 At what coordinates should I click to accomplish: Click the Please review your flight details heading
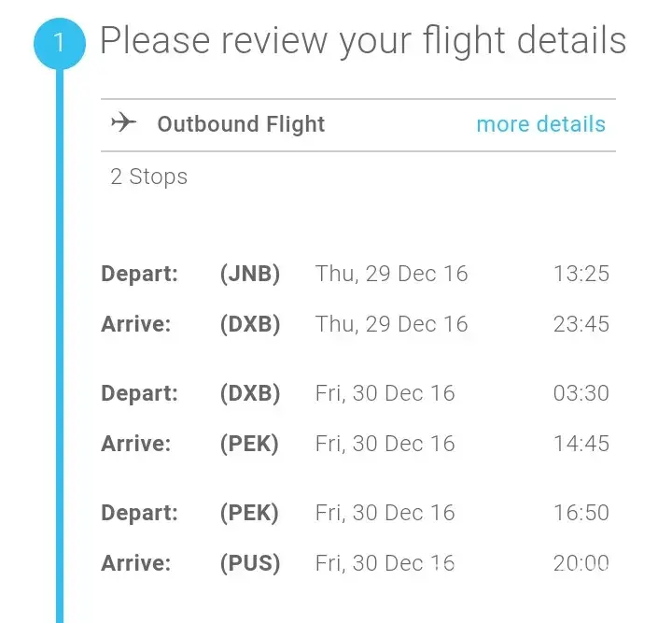(363, 42)
